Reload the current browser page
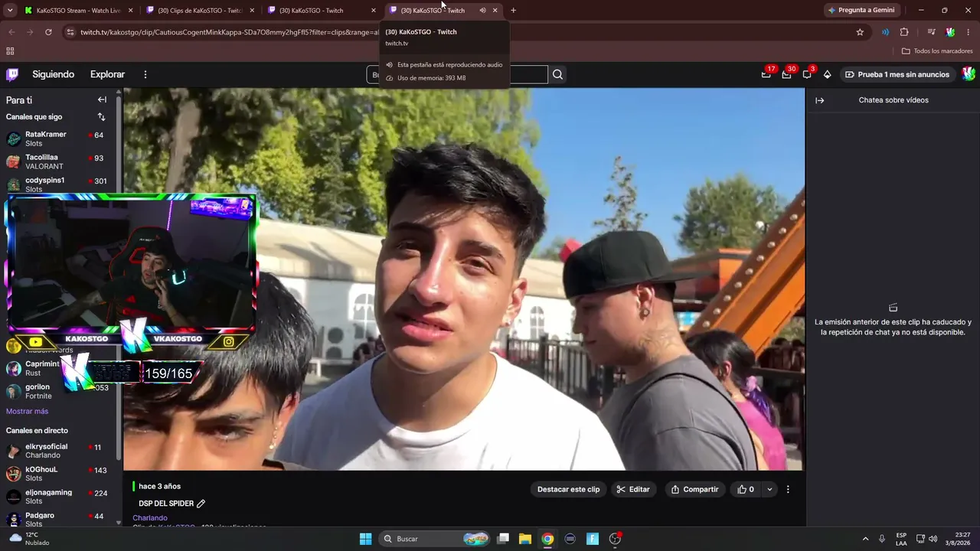This screenshot has height=551, width=980. 48,32
